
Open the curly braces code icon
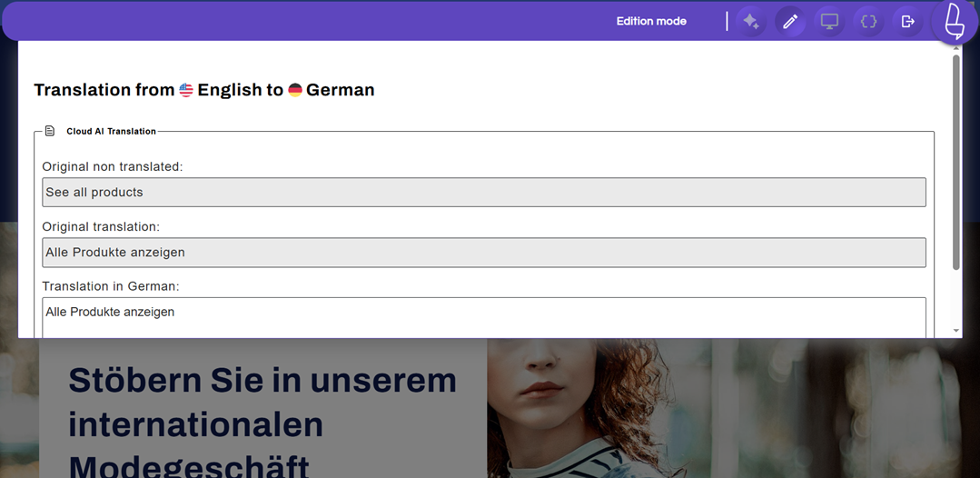click(869, 21)
